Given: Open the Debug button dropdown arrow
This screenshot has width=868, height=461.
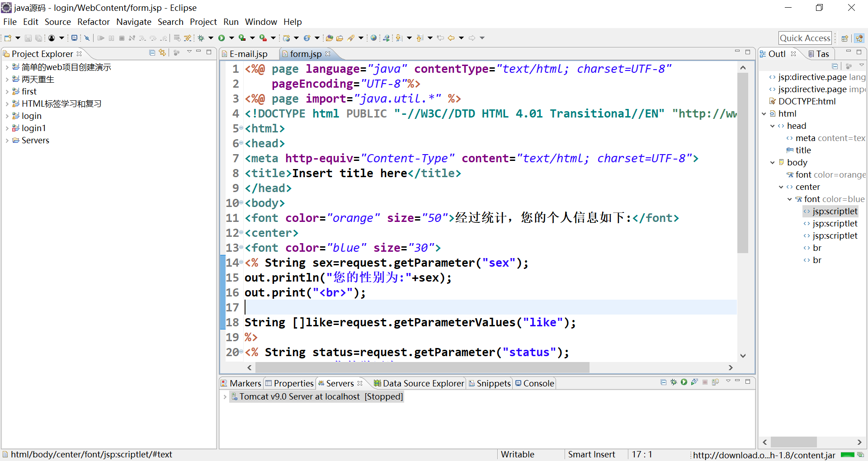Looking at the screenshot, I should (x=211, y=38).
